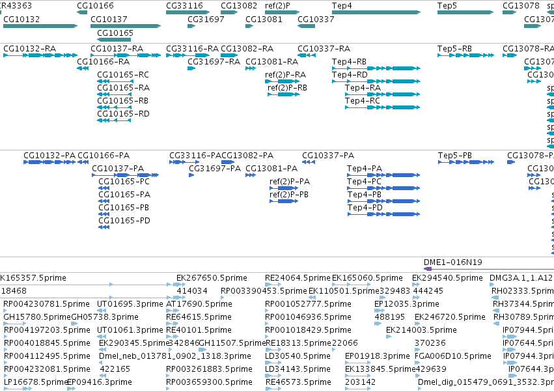Click the CG10337-PA protein
This screenshot has height=392, width=554.
tap(309, 162)
